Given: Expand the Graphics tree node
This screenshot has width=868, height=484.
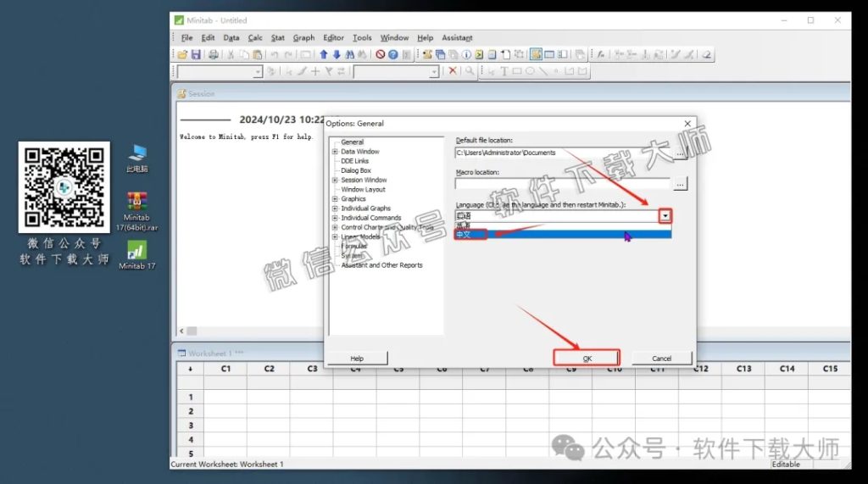Looking at the screenshot, I should tap(335, 199).
